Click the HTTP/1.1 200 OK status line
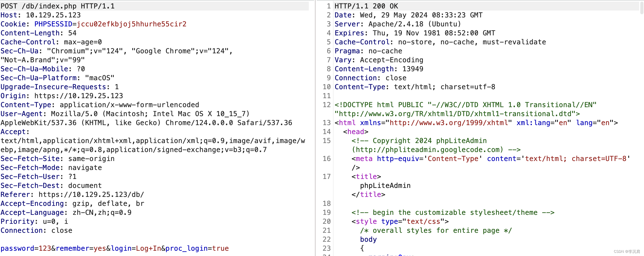This screenshot has width=644, height=256. pyautogui.click(x=366, y=6)
